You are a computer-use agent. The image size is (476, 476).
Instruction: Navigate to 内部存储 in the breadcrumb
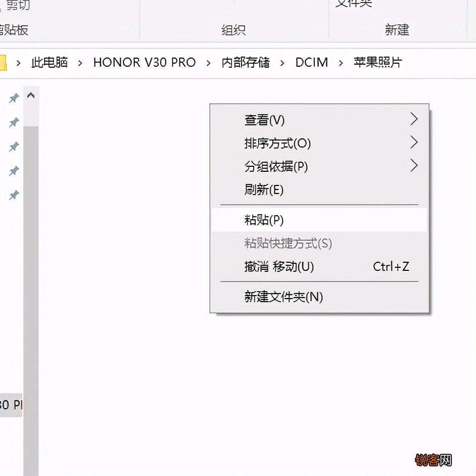pyautogui.click(x=246, y=63)
